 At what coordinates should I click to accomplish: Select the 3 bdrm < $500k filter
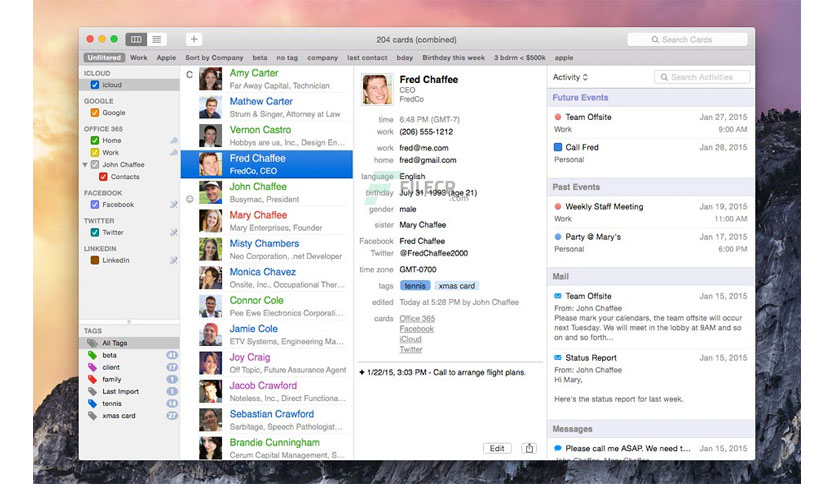[x=520, y=58]
